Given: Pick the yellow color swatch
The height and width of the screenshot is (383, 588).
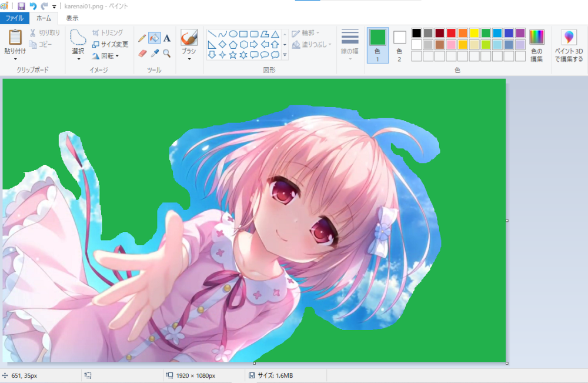Looking at the screenshot, I should 474,33.
